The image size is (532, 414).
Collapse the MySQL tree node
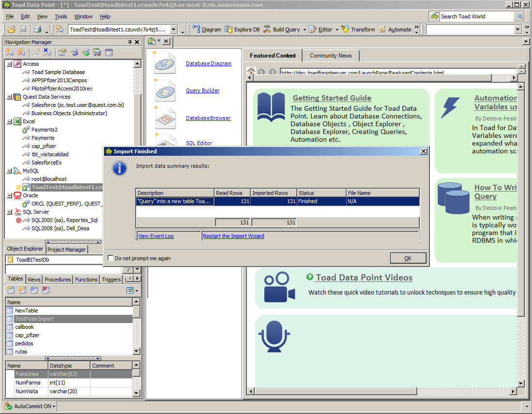pos(10,171)
